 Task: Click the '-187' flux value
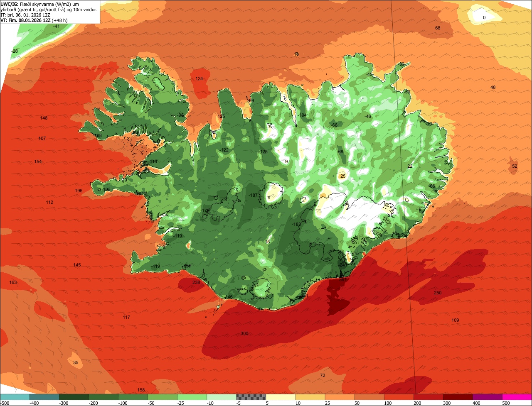click(253, 195)
